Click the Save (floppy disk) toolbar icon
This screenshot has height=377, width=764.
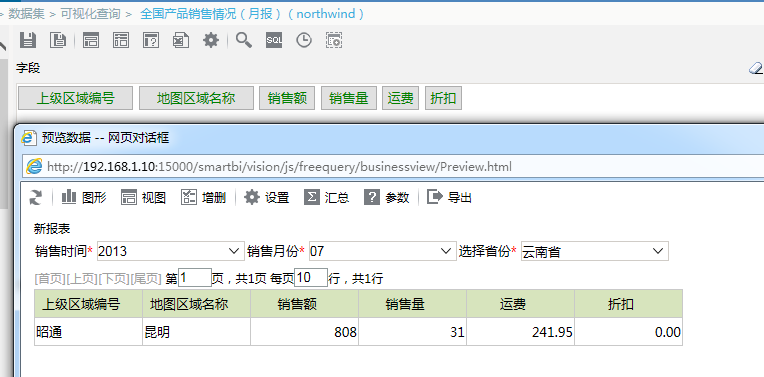[28, 40]
